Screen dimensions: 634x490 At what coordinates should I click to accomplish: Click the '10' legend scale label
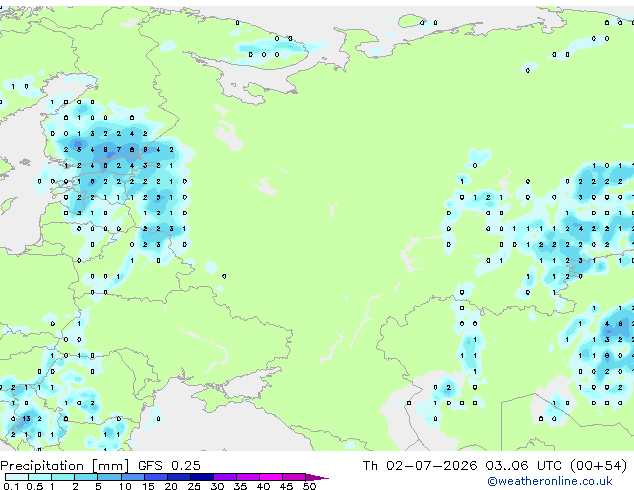[x=125, y=486]
